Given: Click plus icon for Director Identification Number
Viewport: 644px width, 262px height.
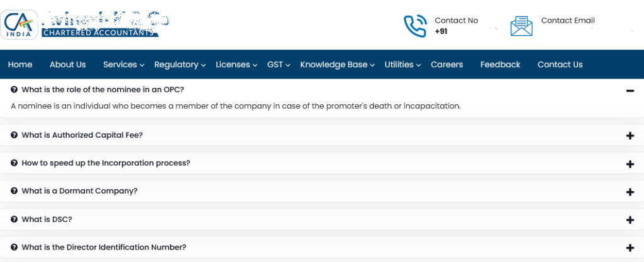Looking at the screenshot, I should coord(630,248).
